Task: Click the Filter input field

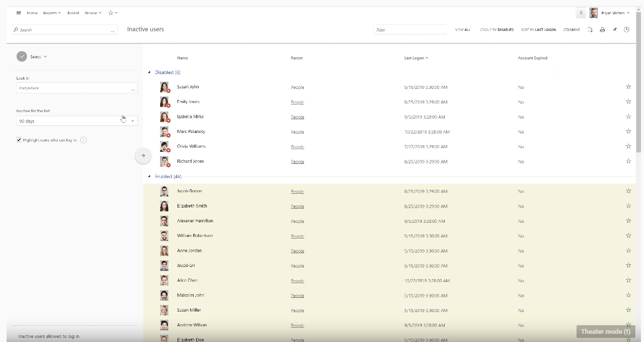Action: (x=410, y=30)
